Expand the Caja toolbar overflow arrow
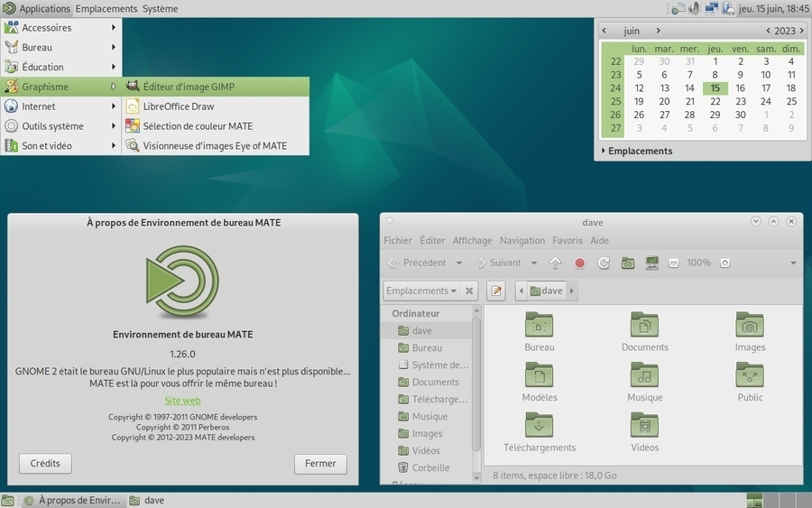The image size is (812, 508). point(793,263)
